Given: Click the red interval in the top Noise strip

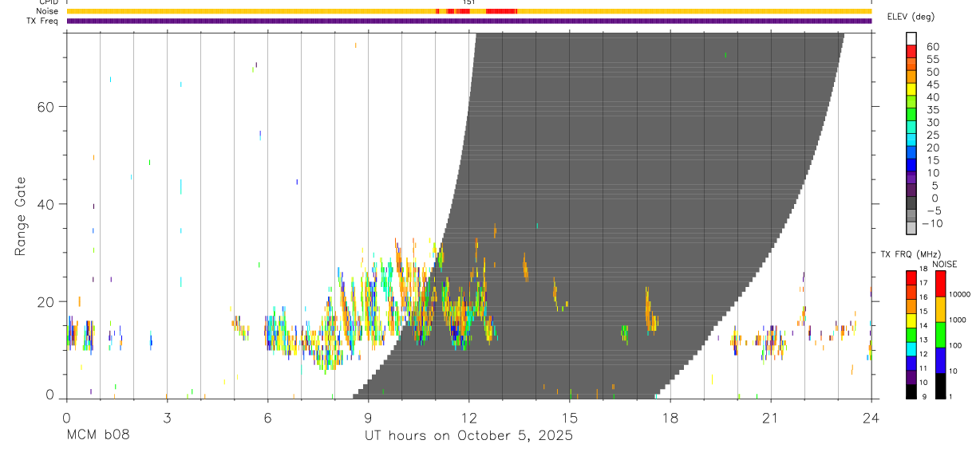Looking at the screenshot, I should pos(501,11).
